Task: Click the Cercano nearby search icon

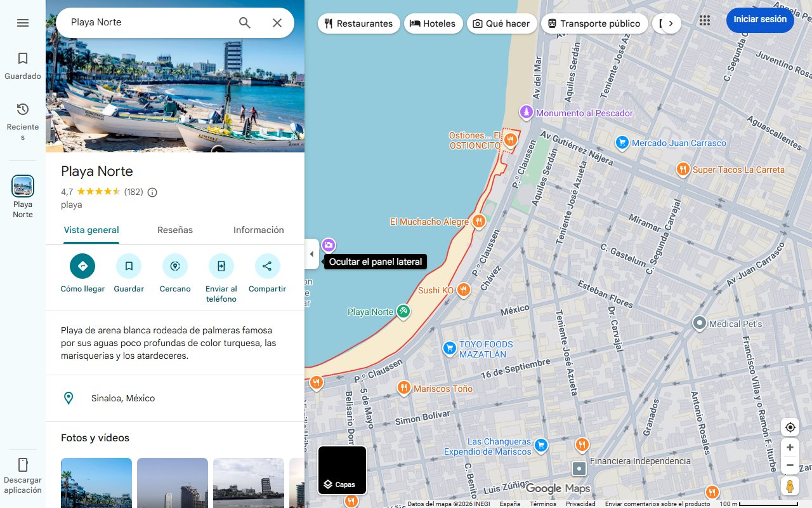Action: click(174, 266)
